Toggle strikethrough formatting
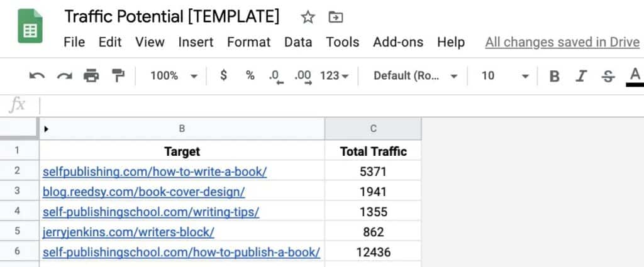644x267 pixels. (608, 76)
